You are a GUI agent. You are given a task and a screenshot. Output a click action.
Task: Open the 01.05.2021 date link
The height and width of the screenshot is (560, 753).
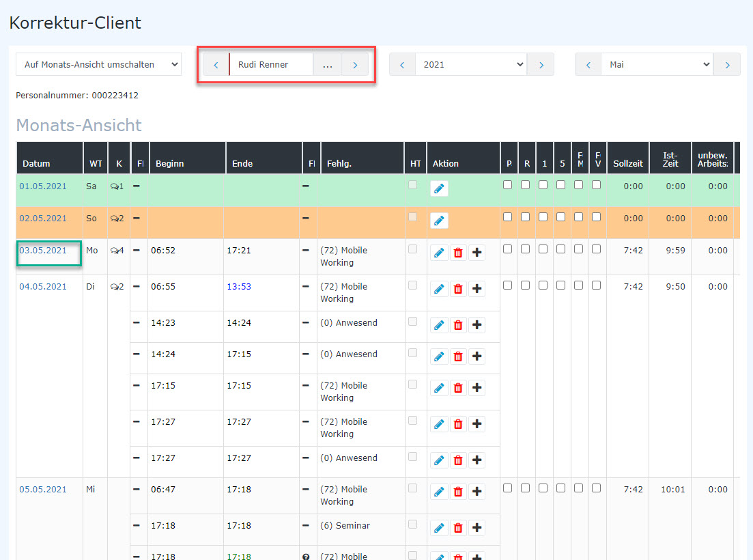coord(43,186)
